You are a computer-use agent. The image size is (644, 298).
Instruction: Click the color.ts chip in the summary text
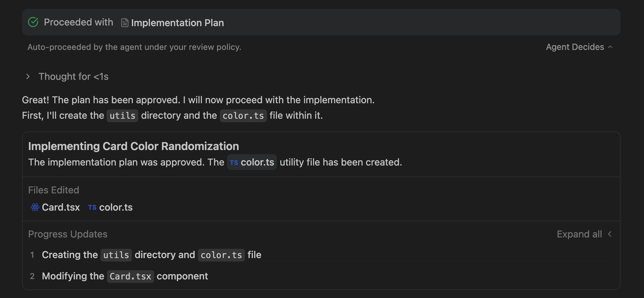tap(252, 162)
